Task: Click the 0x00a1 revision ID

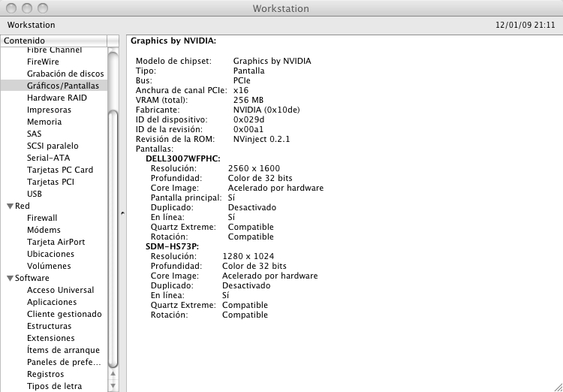Action: (248, 129)
